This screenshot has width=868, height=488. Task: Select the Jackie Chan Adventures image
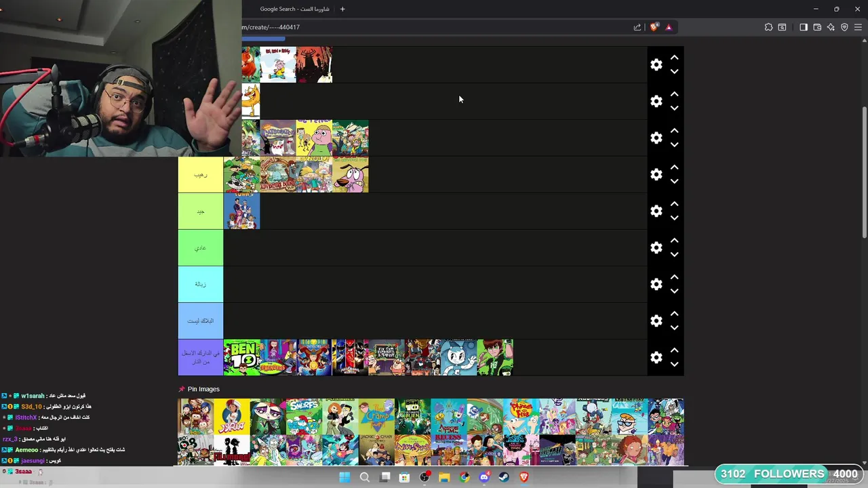coord(376,450)
